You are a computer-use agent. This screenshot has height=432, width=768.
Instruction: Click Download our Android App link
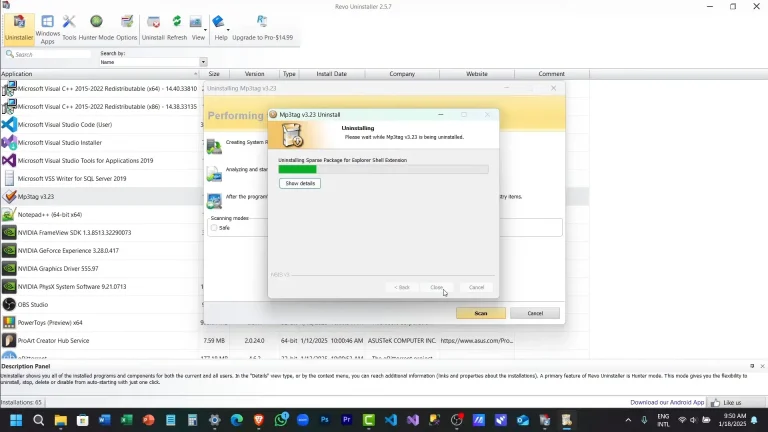click(x=667, y=403)
